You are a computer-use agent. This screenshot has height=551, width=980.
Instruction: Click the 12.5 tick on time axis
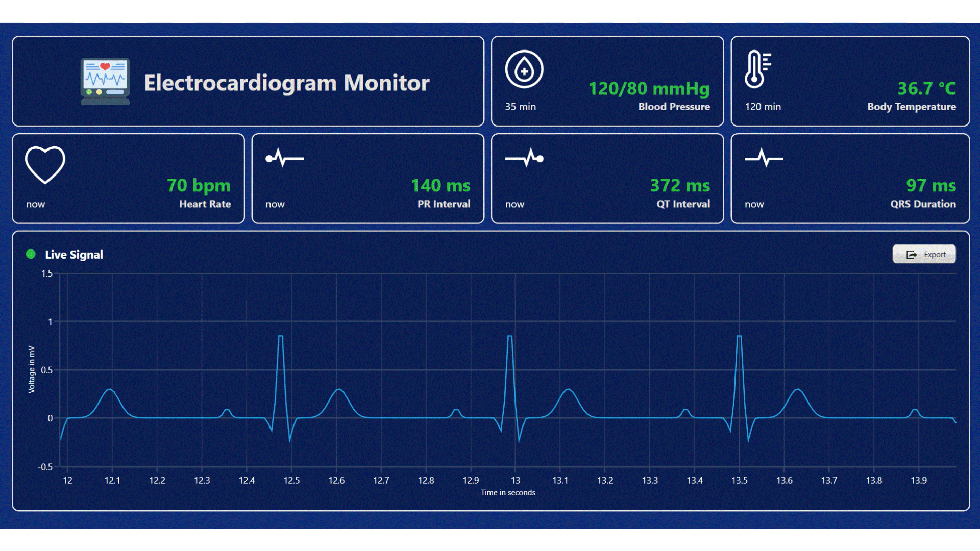click(x=291, y=480)
